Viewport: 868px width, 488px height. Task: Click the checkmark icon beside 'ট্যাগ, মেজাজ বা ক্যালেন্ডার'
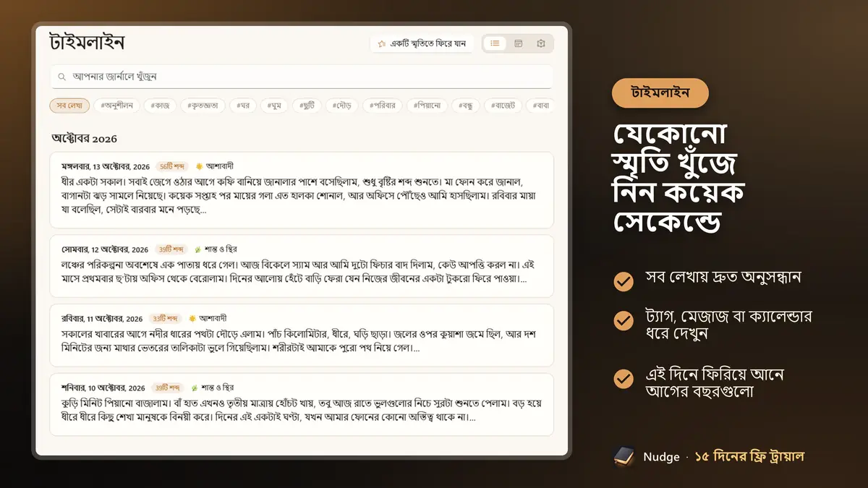(623, 320)
